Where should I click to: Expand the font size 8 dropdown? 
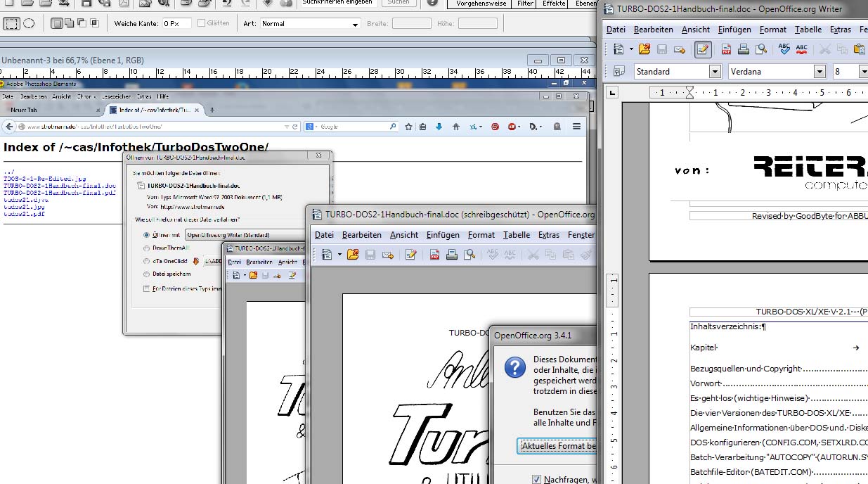coord(864,71)
